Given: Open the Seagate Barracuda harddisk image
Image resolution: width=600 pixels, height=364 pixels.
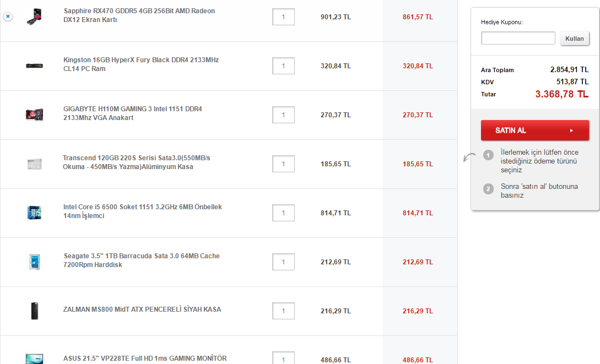Looking at the screenshot, I should click(x=34, y=262).
